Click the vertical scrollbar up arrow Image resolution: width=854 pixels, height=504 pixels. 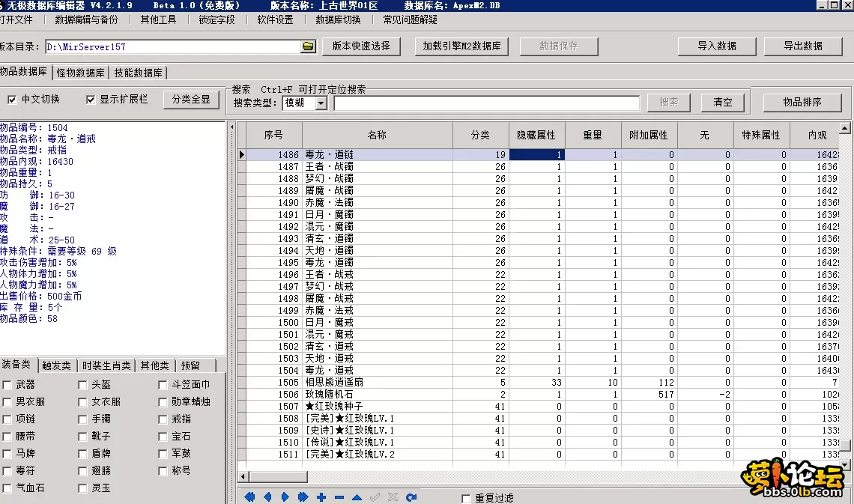pyautogui.click(x=845, y=129)
